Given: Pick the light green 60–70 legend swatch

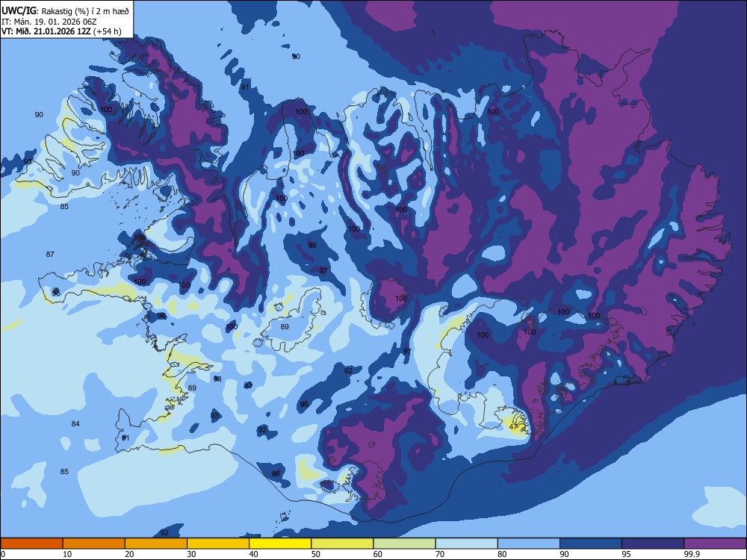Looking at the screenshot, I should pos(404,544).
